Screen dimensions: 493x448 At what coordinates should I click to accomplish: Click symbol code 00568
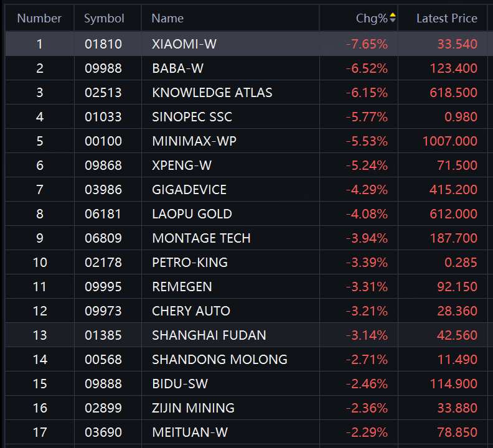103,360
